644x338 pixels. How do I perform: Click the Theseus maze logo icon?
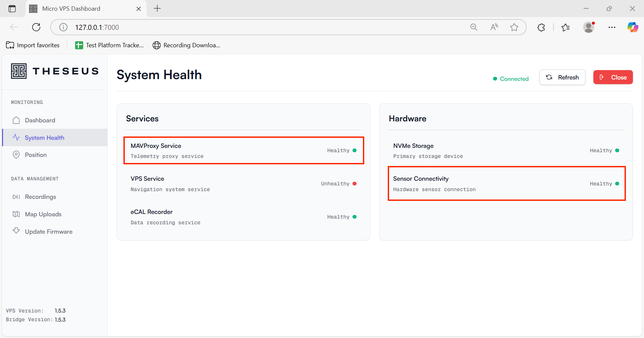19,71
